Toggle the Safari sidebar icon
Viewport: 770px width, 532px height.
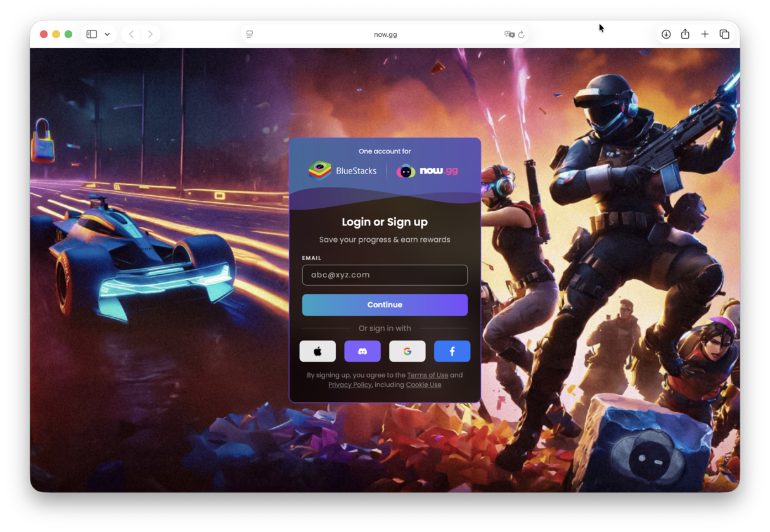92,34
